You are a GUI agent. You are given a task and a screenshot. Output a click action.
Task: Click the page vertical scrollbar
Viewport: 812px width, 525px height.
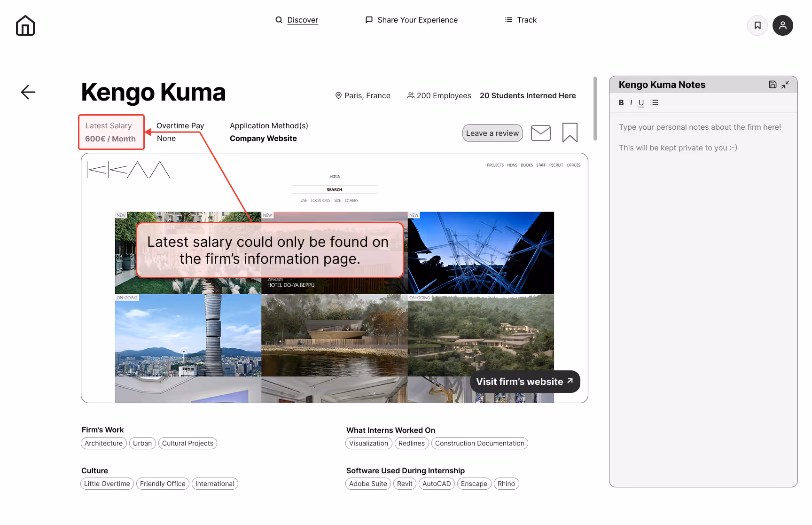[595, 109]
